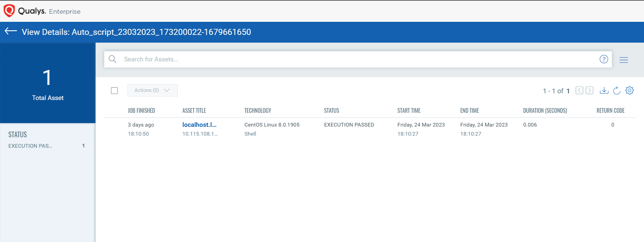Sort by RETURN CODE column
Image resolution: width=644 pixels, height=242 pixels.
tap(610, 110)
